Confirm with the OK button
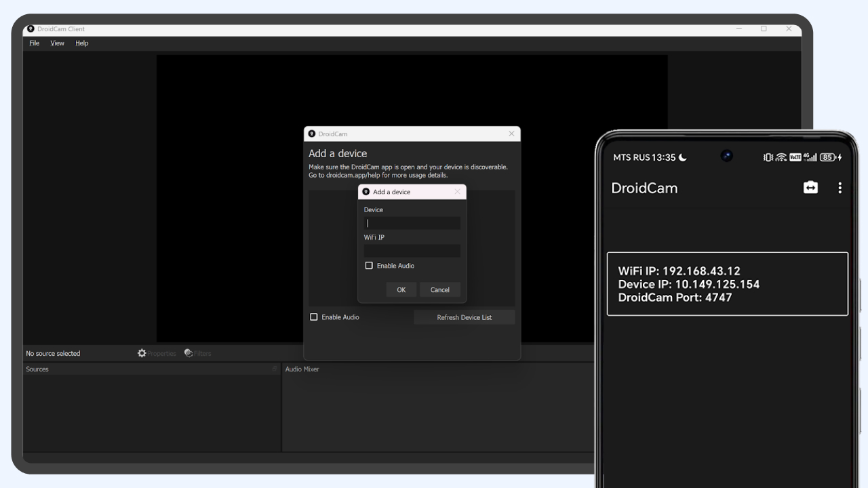This screenshot has width=868, height=488. (401, 289)
